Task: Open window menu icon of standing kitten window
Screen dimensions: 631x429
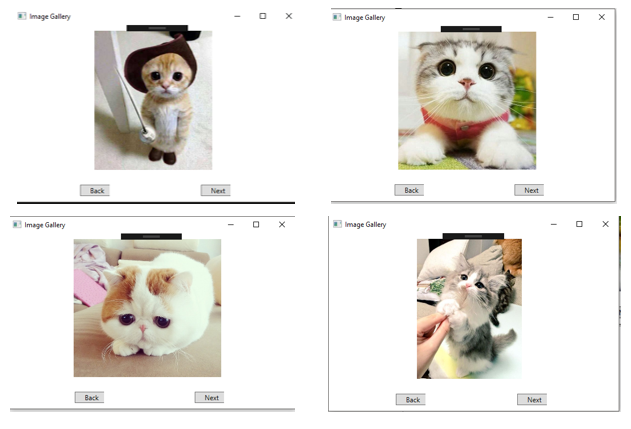Action: 337,224
